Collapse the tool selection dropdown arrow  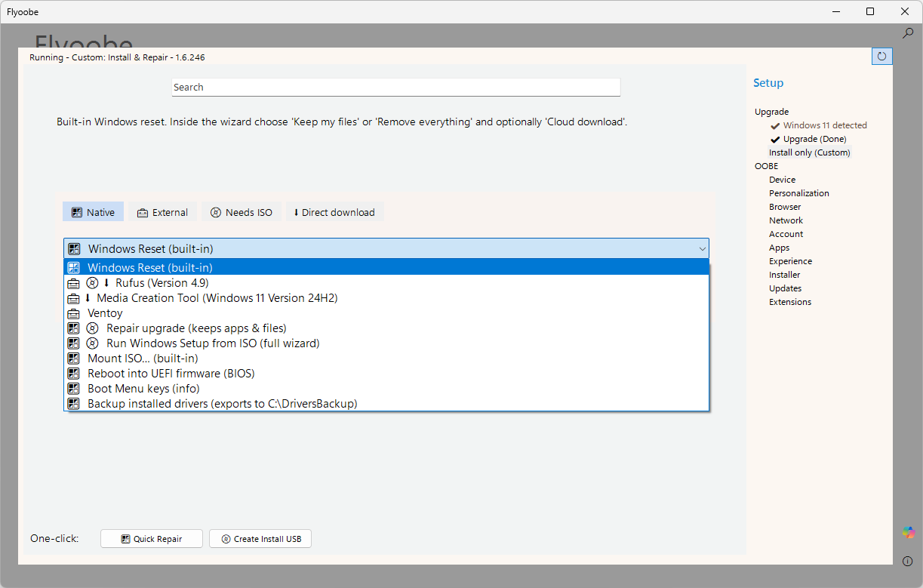point(703,248)
